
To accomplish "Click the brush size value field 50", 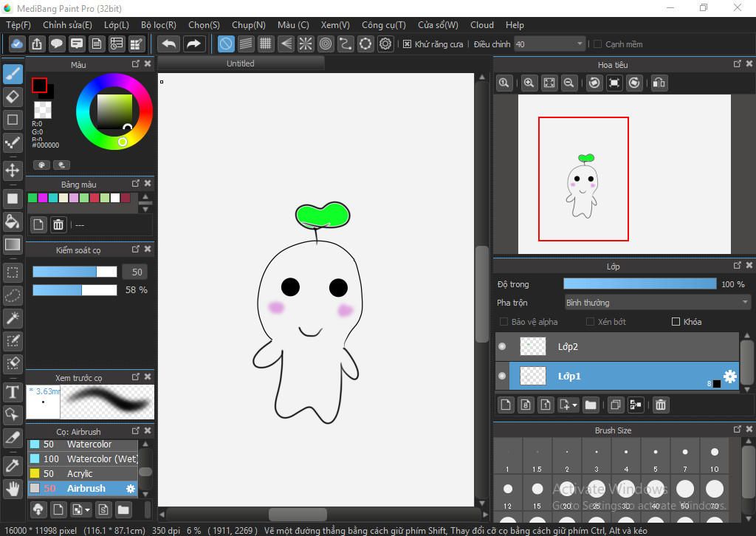I will [134, 272].
